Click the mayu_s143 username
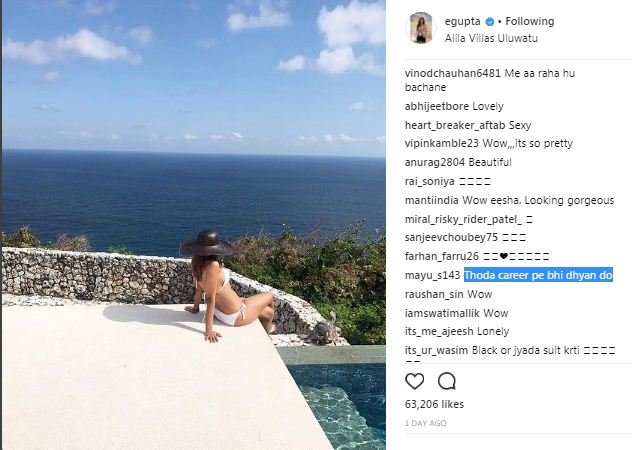The width and height of the screenshot is (632, 450). click(432, 275)
